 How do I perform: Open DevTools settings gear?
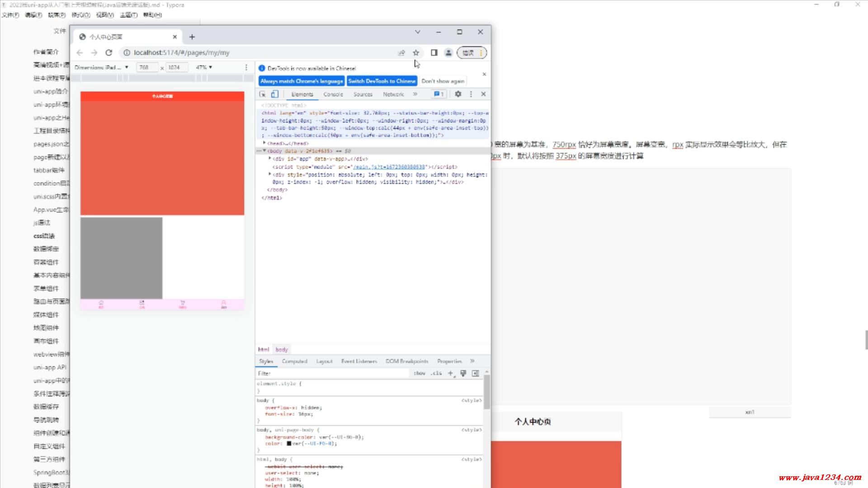(458, 94)
